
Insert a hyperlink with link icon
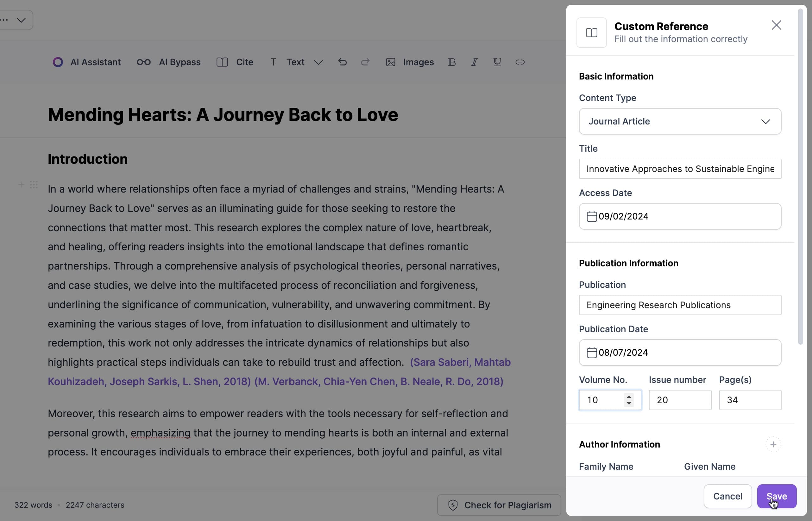point(520,62)
